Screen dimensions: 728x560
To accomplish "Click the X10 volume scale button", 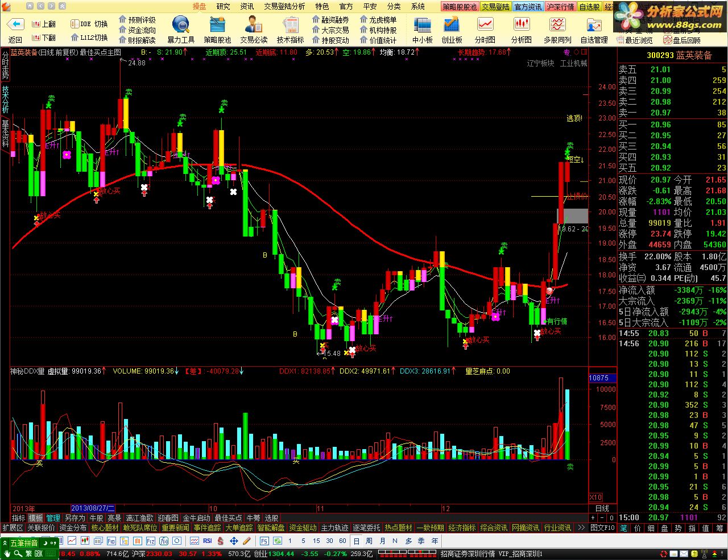I will (x=595, y=497).
